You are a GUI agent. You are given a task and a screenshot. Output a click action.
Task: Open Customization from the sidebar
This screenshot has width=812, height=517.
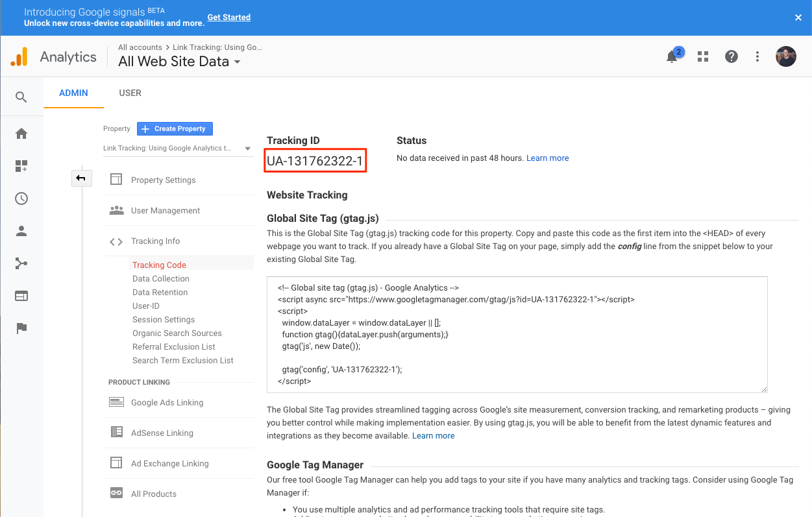click(21, 165)
